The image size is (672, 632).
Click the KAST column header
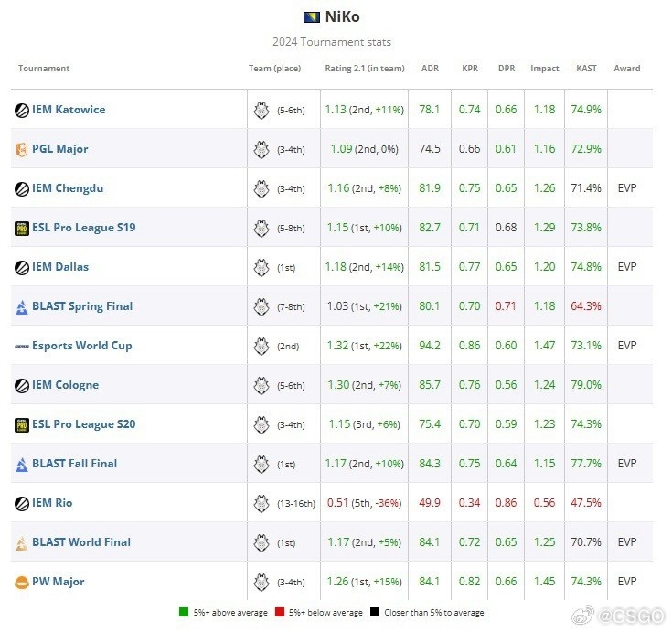click(586, 69)
